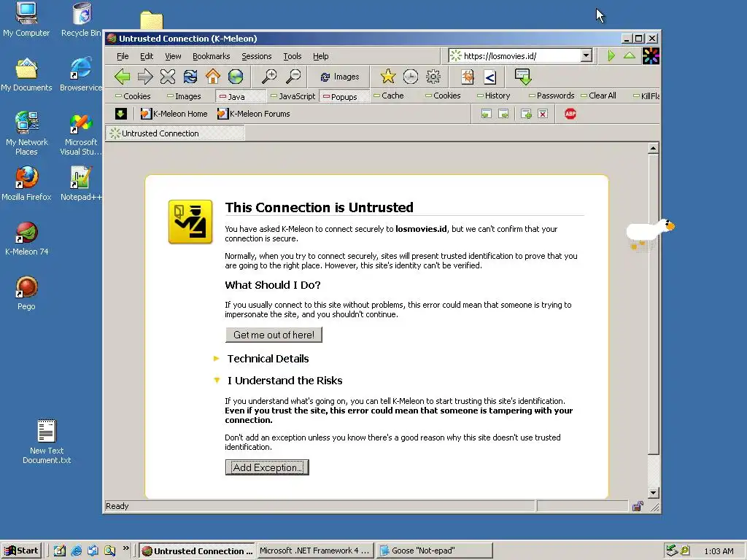
Task: Select the Notepad++ desktop icon
Action: pos(80,183)
